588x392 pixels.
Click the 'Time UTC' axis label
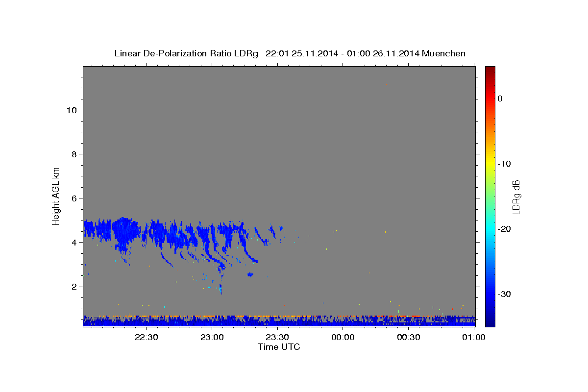click(279, 347)
